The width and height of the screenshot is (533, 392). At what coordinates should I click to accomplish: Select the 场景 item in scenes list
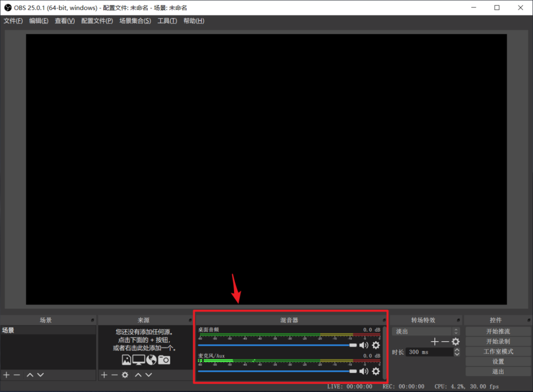48,330
